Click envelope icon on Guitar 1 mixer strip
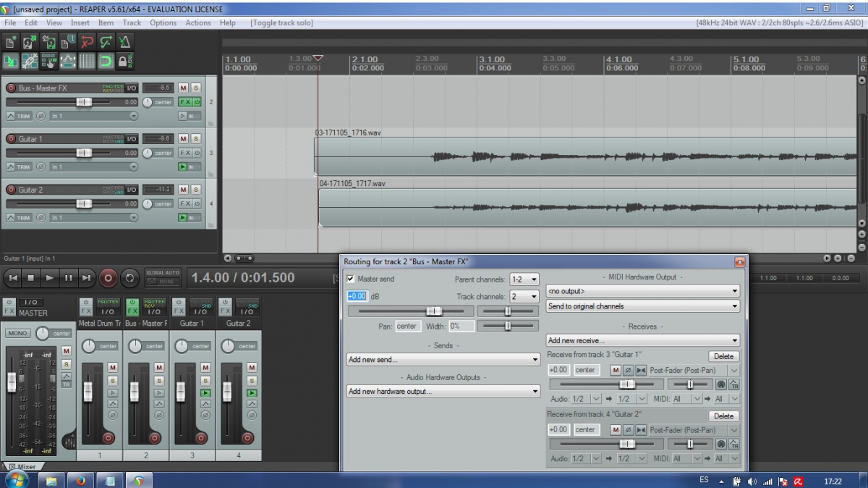This screenshot has height=488, width=868. pos(205,404)
